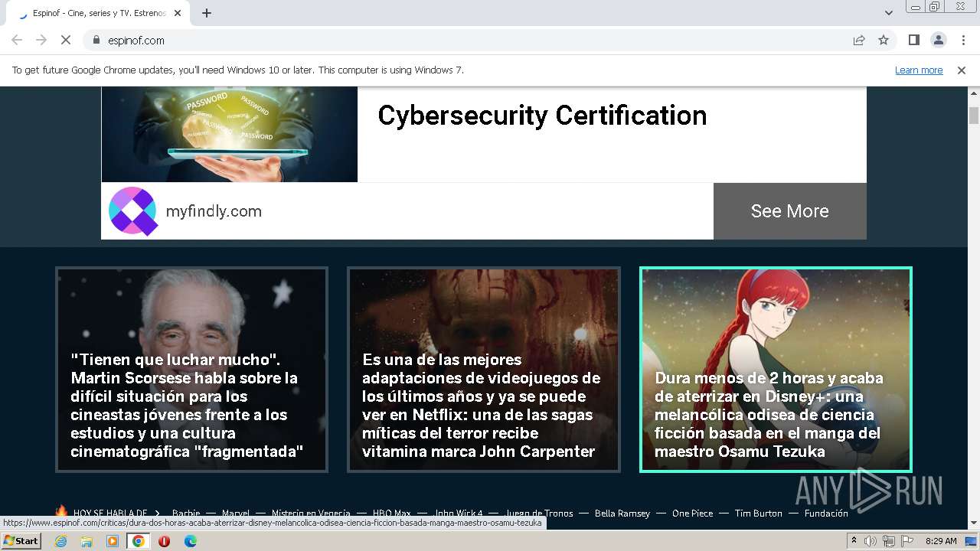980x551 pixels.
Task: Open the network tray icon
Action: (x=889, y=541)
